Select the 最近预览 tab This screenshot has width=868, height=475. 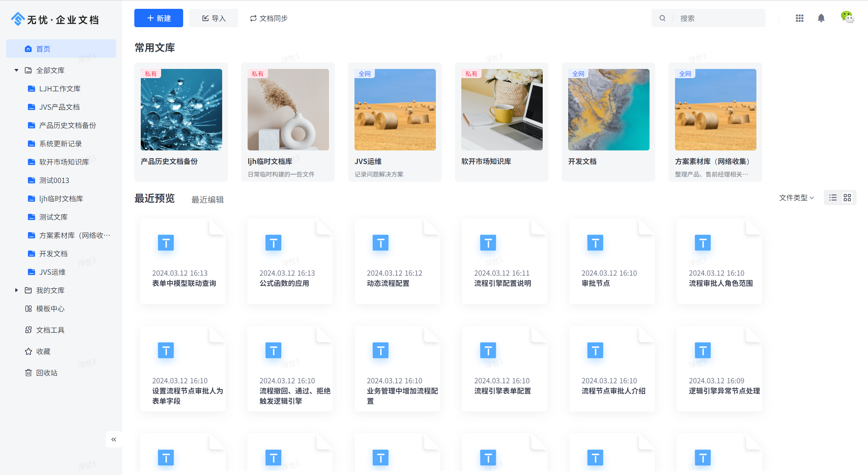pyautogui.click(x=155, y=198)
